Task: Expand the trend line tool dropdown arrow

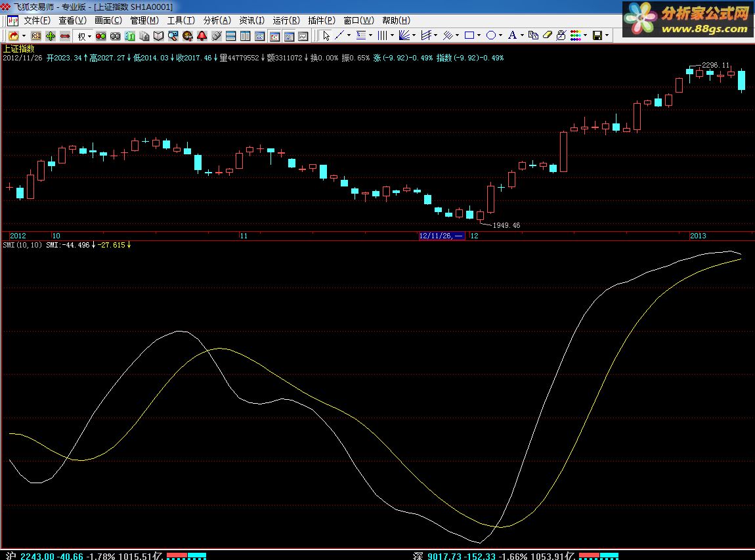Action: [349, 35]
